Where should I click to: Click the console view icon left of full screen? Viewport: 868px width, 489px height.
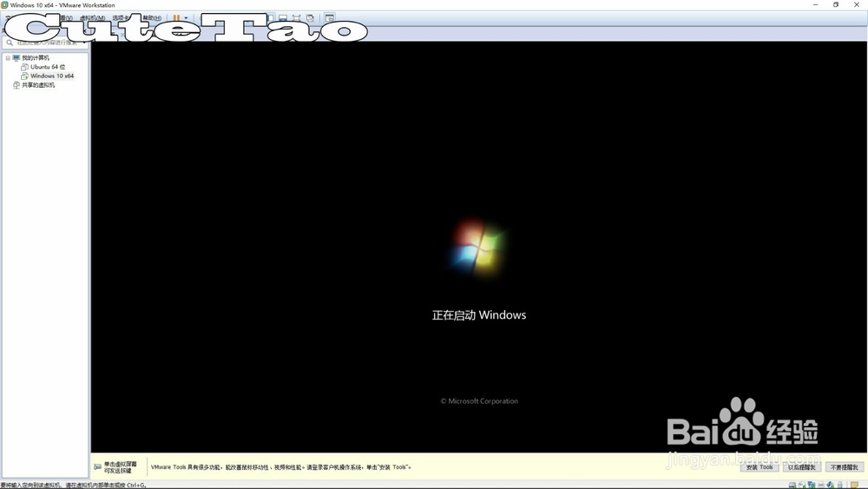[x=283, y=17]
